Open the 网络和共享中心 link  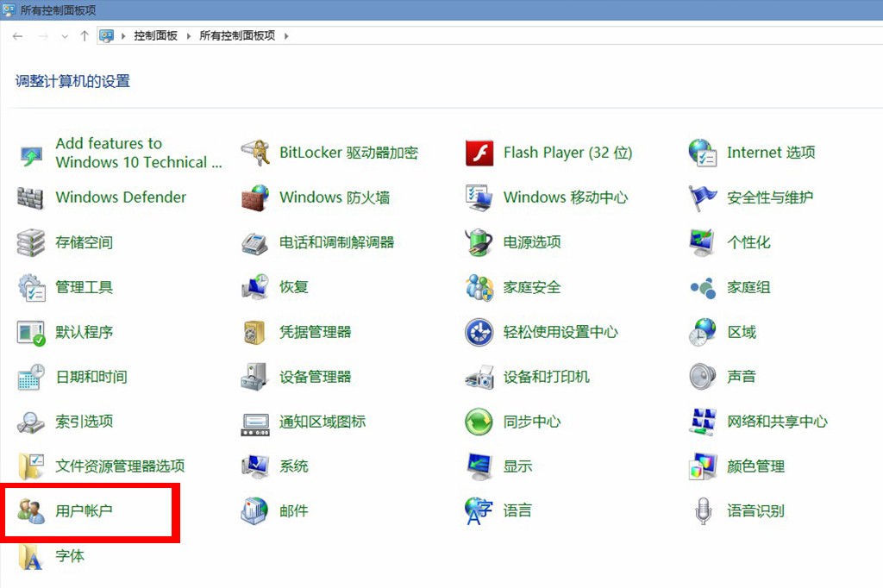tap(777, 422)
